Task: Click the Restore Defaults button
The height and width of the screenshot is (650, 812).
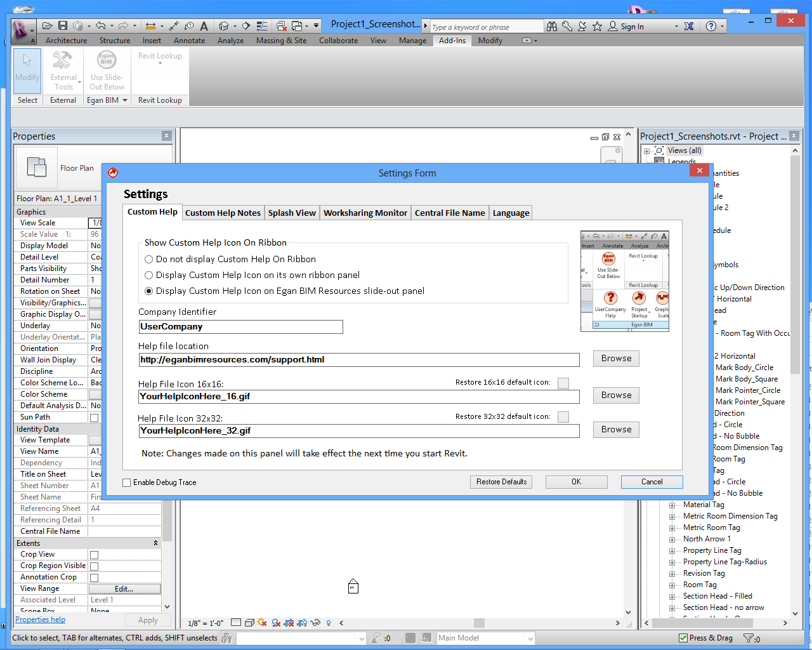Action: click(501, 482)
